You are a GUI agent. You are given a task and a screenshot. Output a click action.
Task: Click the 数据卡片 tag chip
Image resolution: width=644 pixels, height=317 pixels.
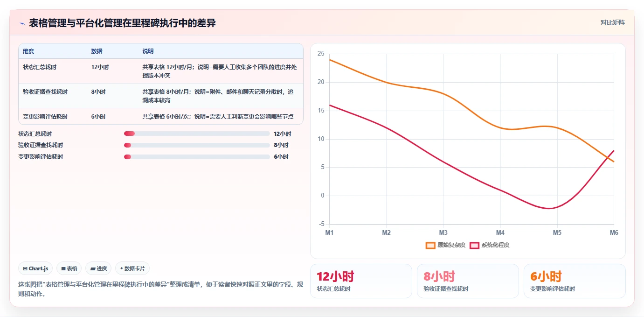point(132,268)
